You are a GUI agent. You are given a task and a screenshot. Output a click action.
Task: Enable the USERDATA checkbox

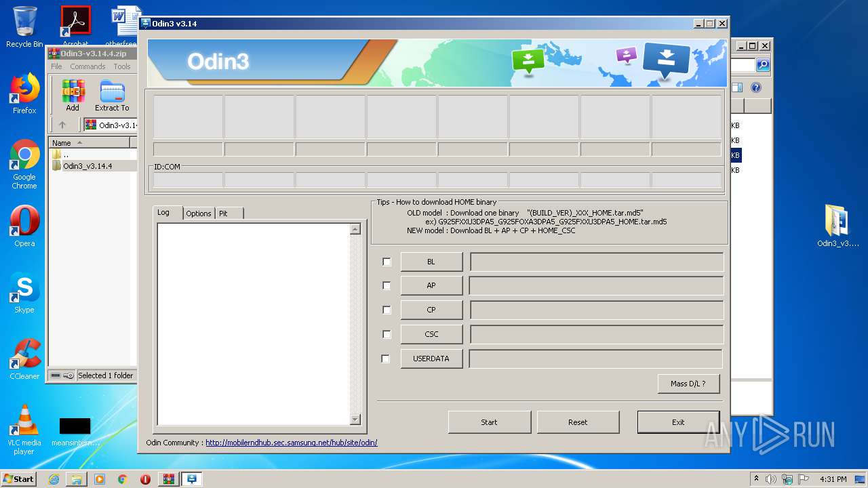pyautogui.click(x=386, y=359)
